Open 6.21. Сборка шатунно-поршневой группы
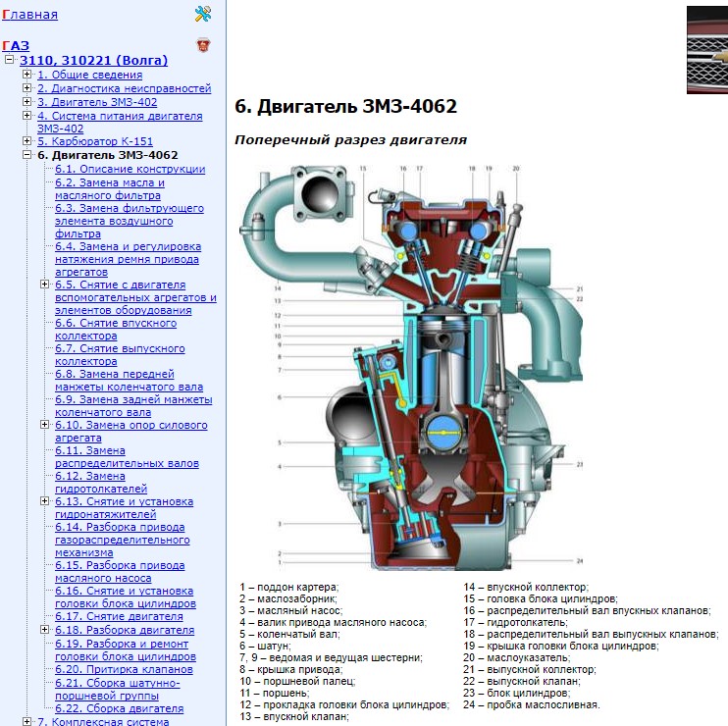 pos(117,690)
